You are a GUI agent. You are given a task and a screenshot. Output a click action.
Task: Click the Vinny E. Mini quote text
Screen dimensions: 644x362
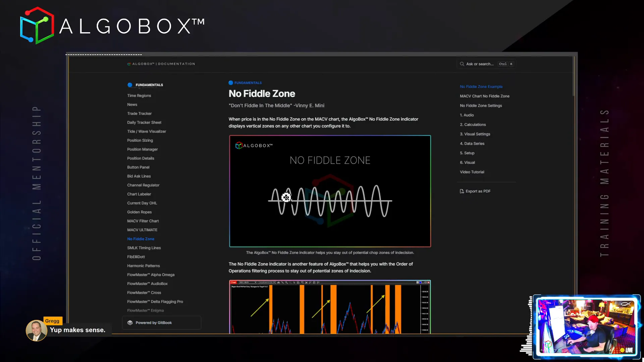(x=276, y=106)
